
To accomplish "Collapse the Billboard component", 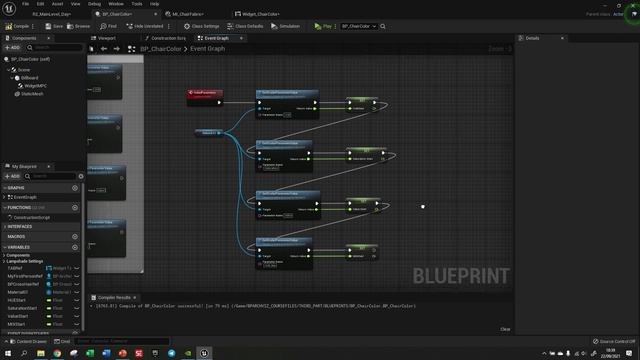I will [x=12, y=78].
